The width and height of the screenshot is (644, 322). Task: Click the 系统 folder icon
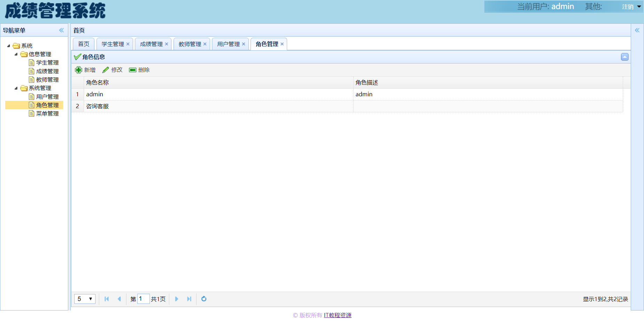[x=16, y=46]
